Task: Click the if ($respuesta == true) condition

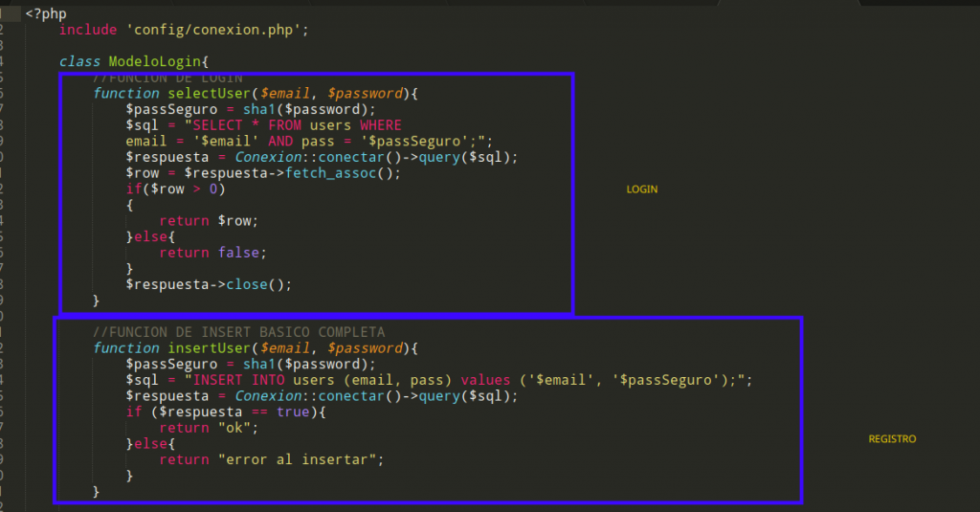Action: (226, 412)
